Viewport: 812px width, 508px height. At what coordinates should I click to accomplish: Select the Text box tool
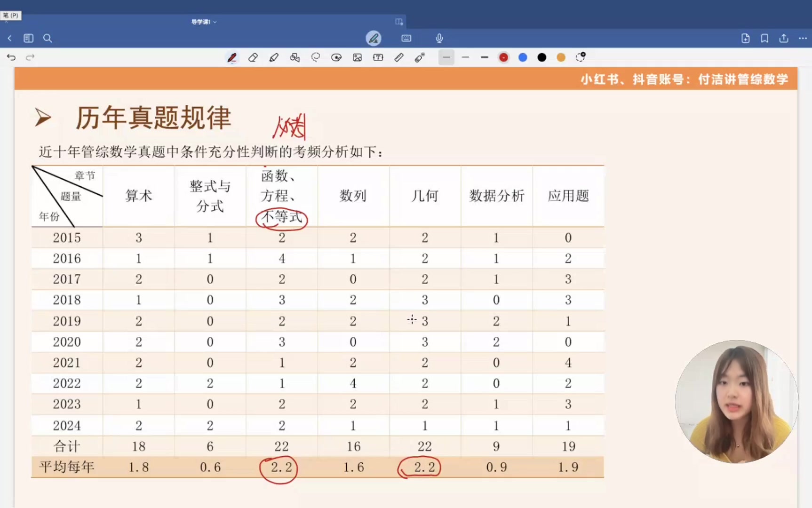click(378, 57)
